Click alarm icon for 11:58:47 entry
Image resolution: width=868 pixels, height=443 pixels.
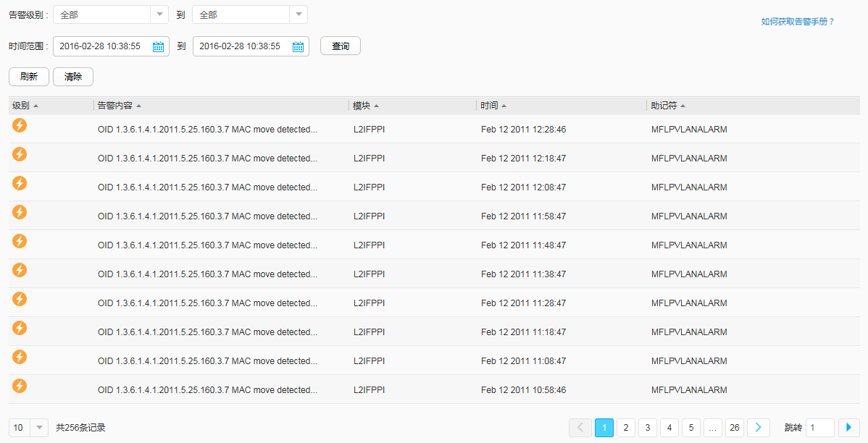pyautogui.click(x=20, y=212)
